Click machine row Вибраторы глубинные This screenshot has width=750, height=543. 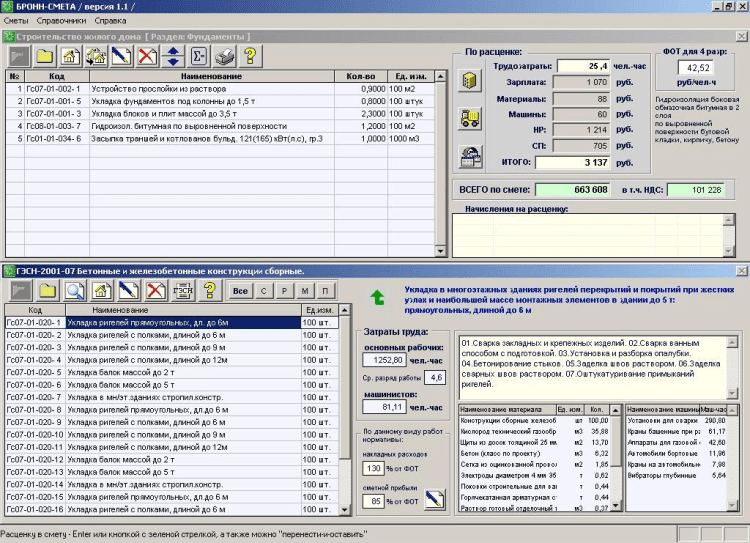point(677,476)
